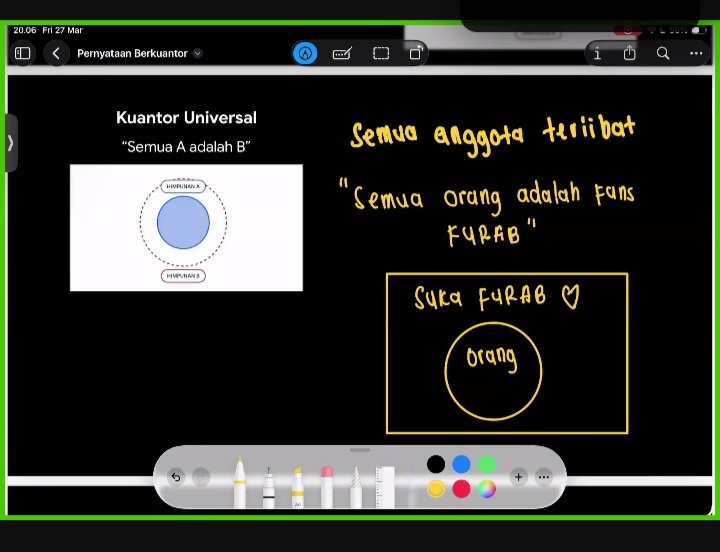Viewport: 720px width, 552px height.
Task: Tap the HIMPUNAN A label in diagram
Action: click(x=183, y=186)
